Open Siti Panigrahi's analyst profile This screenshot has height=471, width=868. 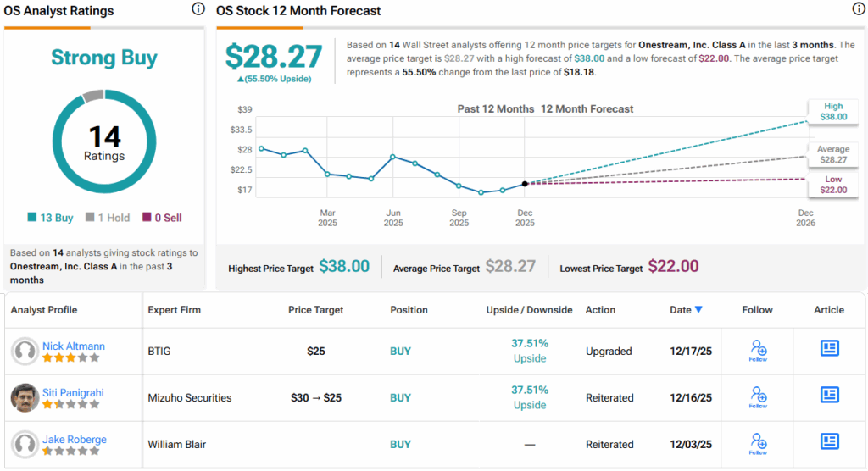point(75,391)
